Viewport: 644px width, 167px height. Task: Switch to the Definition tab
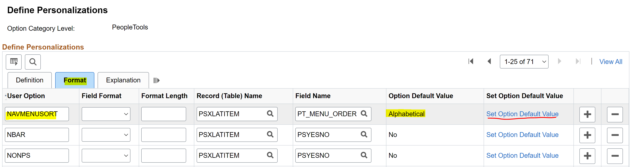click(x=30, y=80)
